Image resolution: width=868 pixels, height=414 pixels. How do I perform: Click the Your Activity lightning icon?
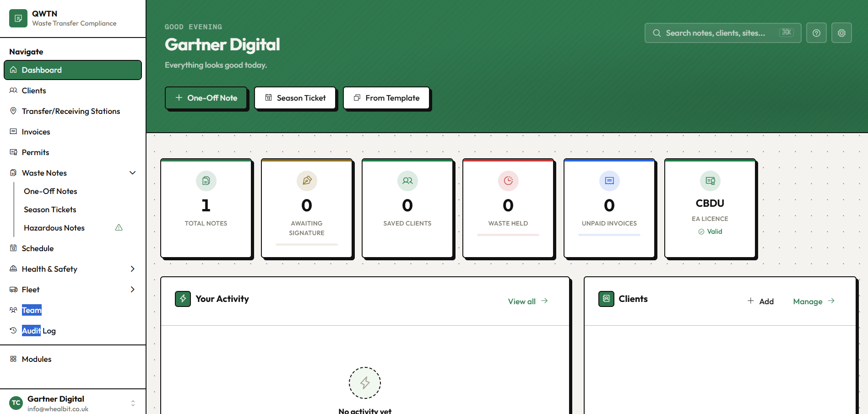click(183, 299)
